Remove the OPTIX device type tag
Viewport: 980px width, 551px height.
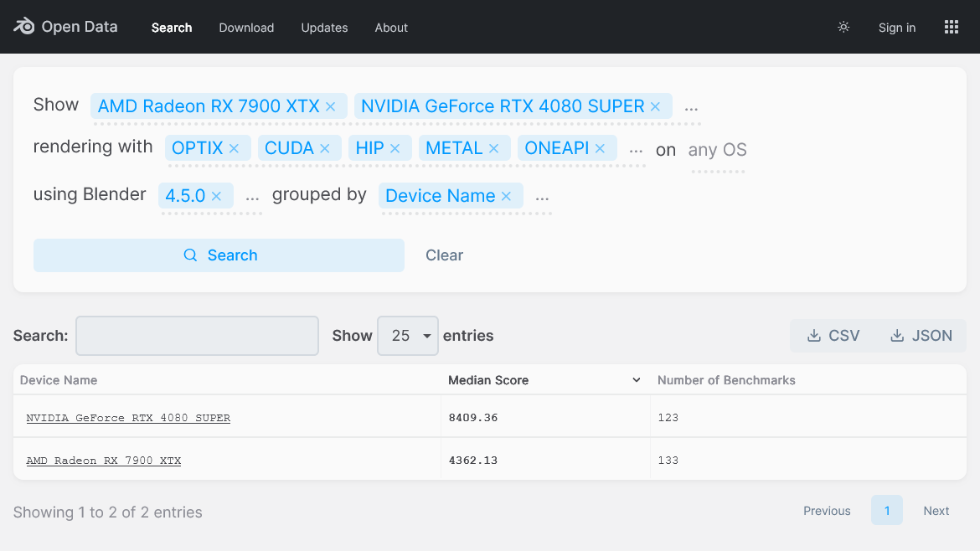[234, 149]
